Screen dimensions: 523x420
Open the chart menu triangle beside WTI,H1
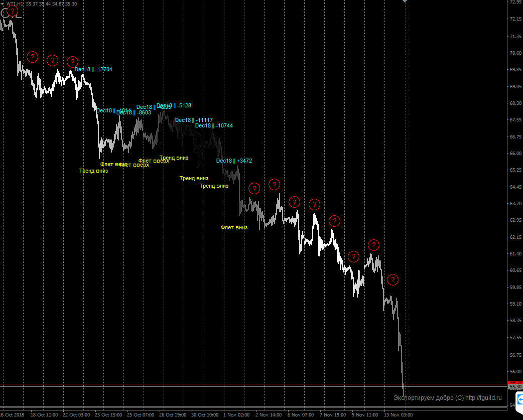(3, 4)
